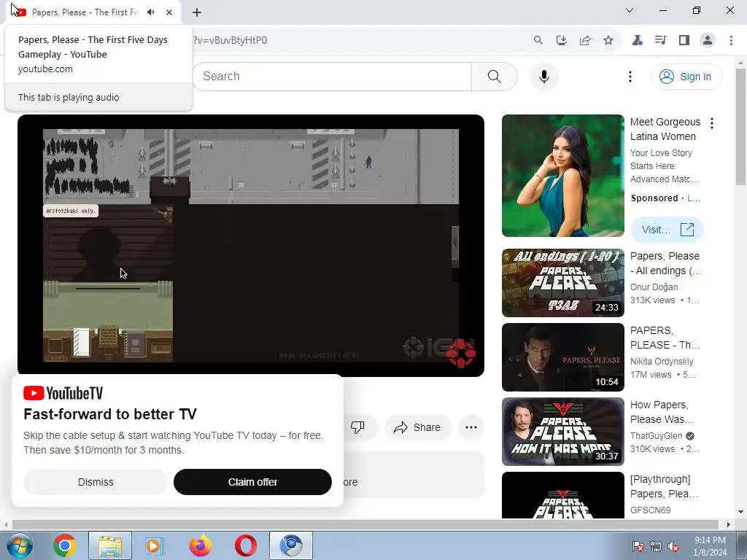This screenshot has width=747, height=560.
Task: Click the taskbar clock showing 9:14 PM
Action: [710, 546]
